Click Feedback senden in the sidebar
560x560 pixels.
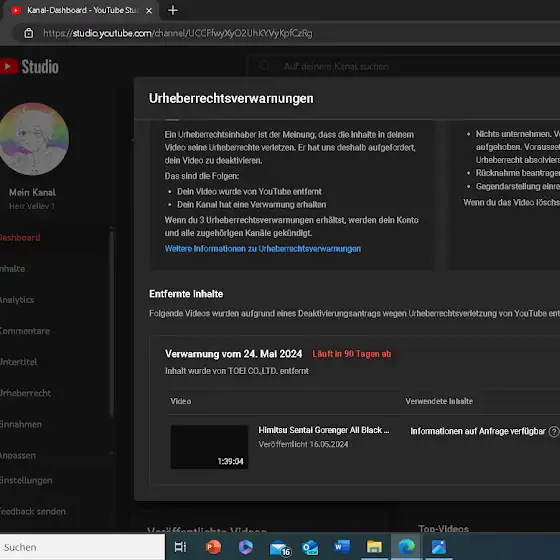pos(33,511)
